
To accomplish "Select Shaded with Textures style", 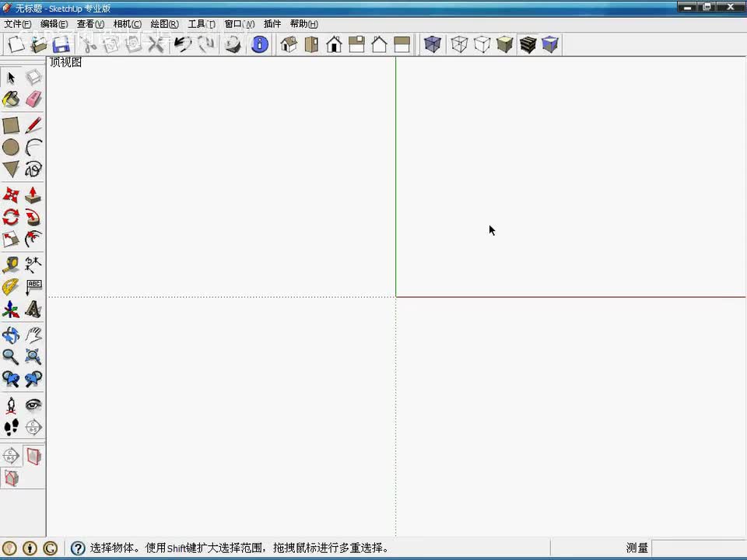I will 528,45.
